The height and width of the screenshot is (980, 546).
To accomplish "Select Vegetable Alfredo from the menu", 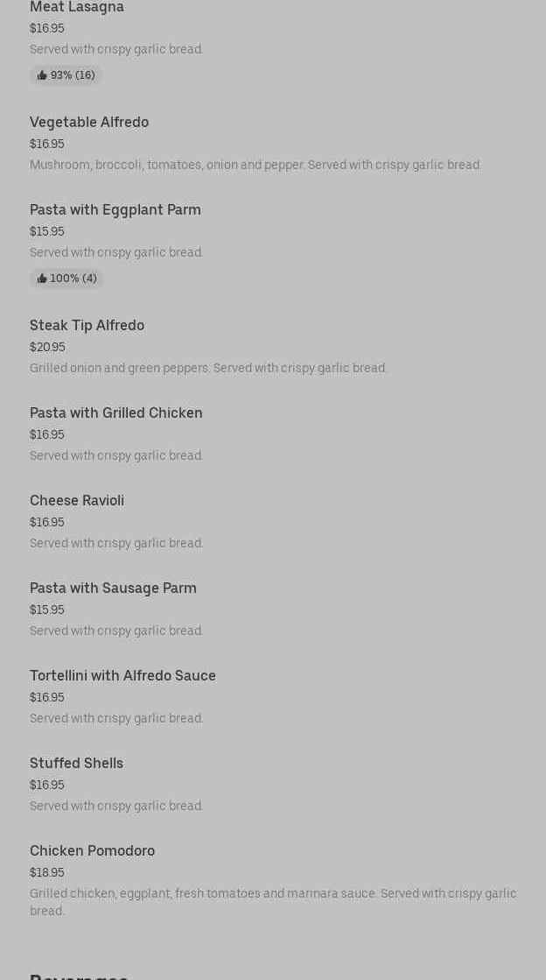I will tap(89, 123).
